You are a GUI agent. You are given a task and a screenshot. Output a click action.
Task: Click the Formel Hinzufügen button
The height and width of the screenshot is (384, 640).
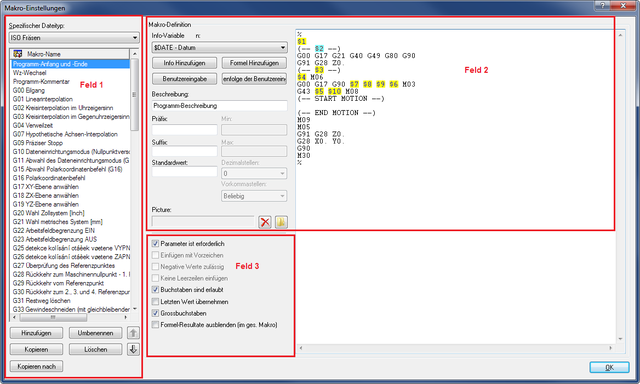(254, 63)
